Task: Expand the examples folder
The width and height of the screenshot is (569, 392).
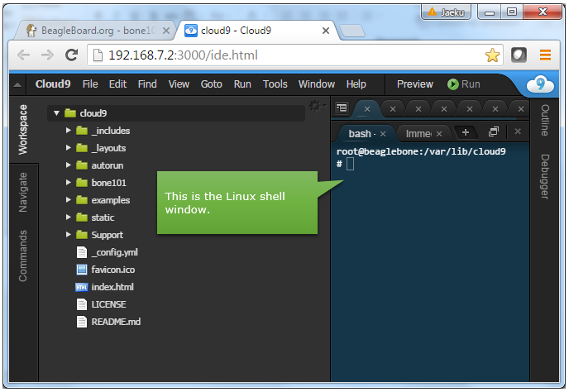Action: point(68,199)
